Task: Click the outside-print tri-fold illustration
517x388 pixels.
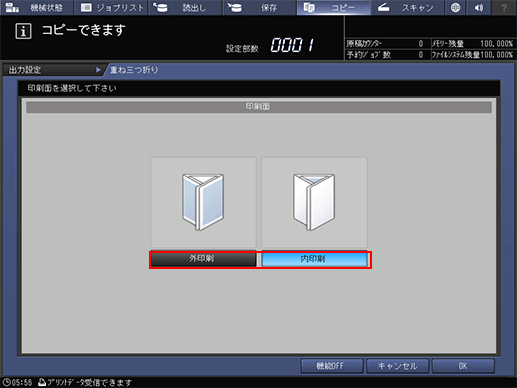Action: 203,202
